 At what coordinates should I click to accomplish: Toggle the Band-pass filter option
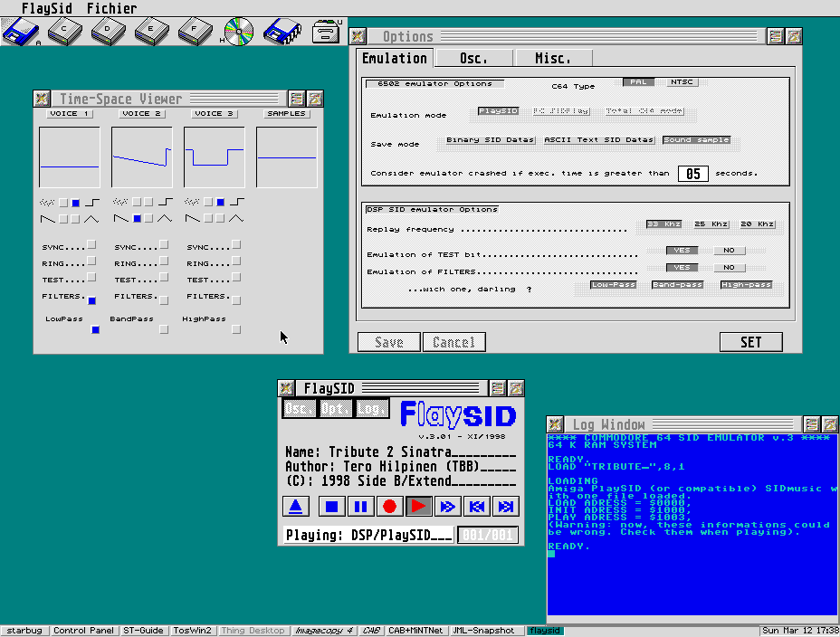click(x=677, y=285)
